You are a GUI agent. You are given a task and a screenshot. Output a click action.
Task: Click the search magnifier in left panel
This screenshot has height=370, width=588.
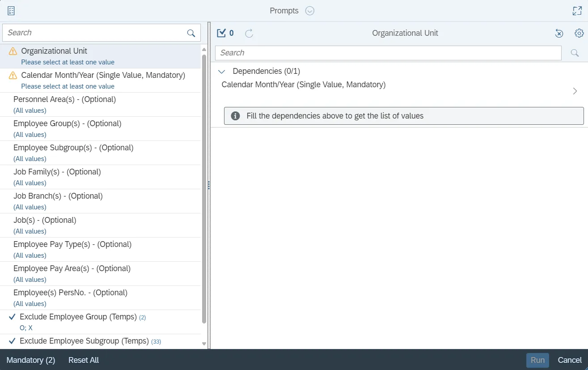191,33
